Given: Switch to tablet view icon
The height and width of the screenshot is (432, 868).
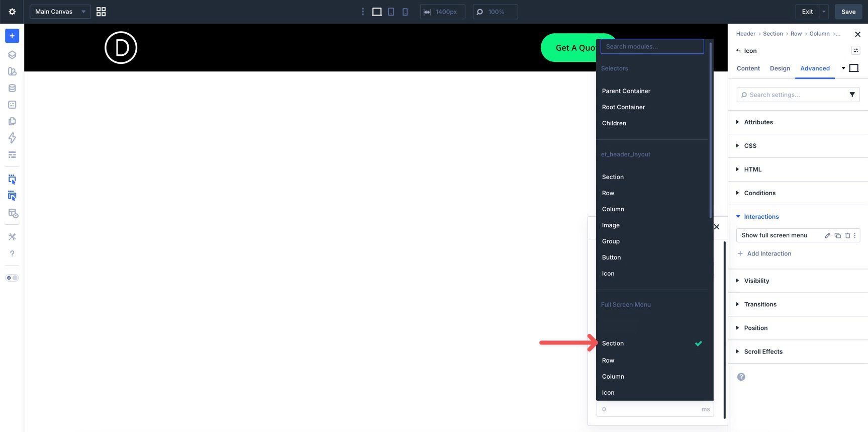Looking at the screenshot, I should point(391,12).
